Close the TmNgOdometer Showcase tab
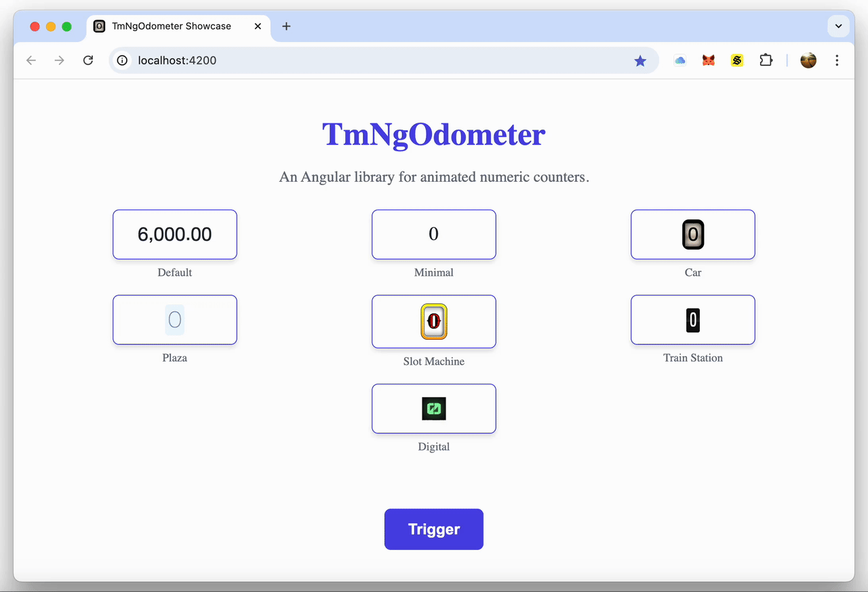Image resolution: width=868 pixels, height=592 pixels. pos(258,26)
